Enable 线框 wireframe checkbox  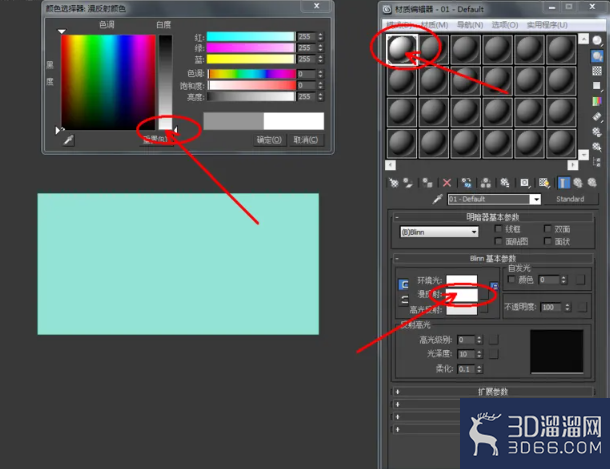(x=498, y=229)
